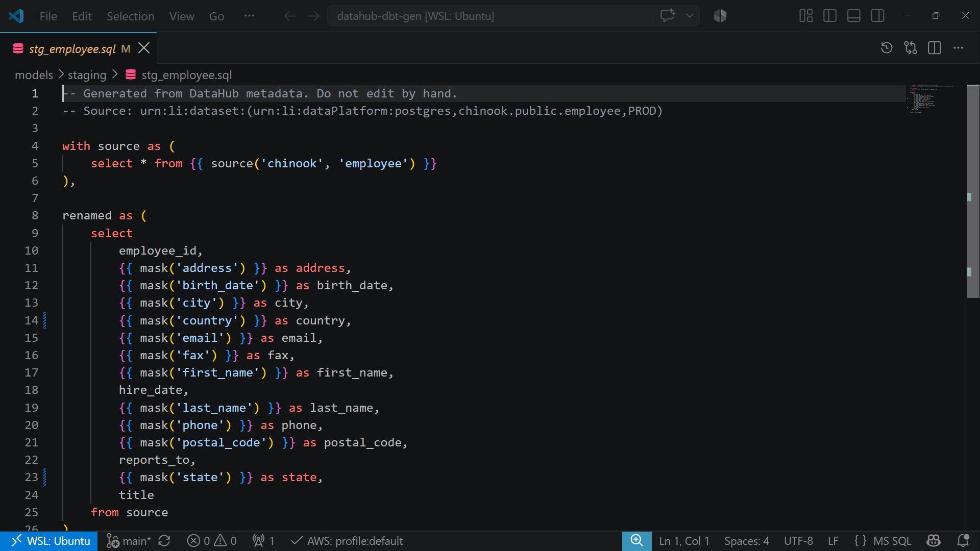Click 'title' on line 24
The image size is (980, 551).
click(x=136, y=495)
